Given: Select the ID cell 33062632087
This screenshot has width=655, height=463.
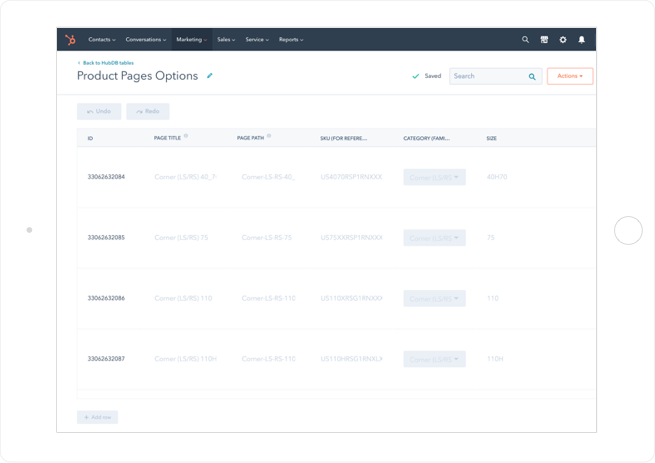Looking at the screenshot, I should (x=106, y=359).
